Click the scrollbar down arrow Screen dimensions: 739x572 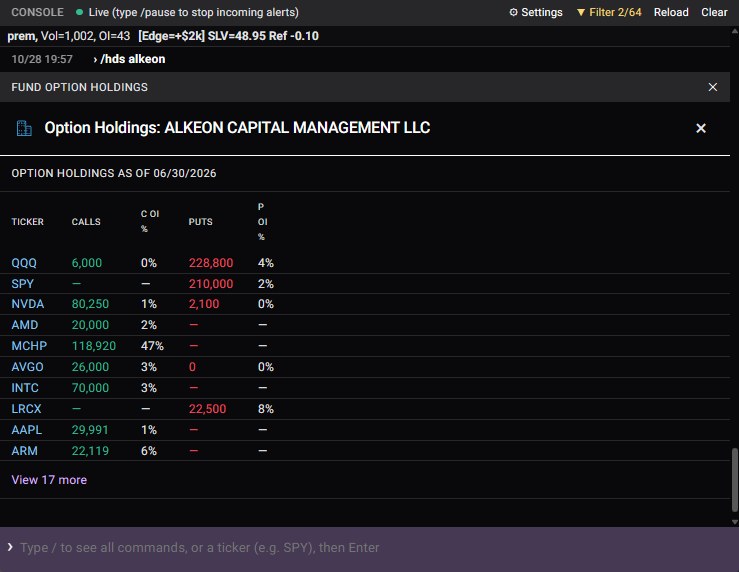pyautogui.click(x=734, y=522)
